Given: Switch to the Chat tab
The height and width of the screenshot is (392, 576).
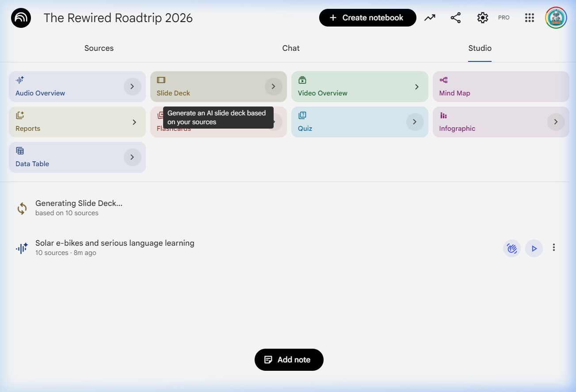Looking at the screenshot, I should coord(291,48).
